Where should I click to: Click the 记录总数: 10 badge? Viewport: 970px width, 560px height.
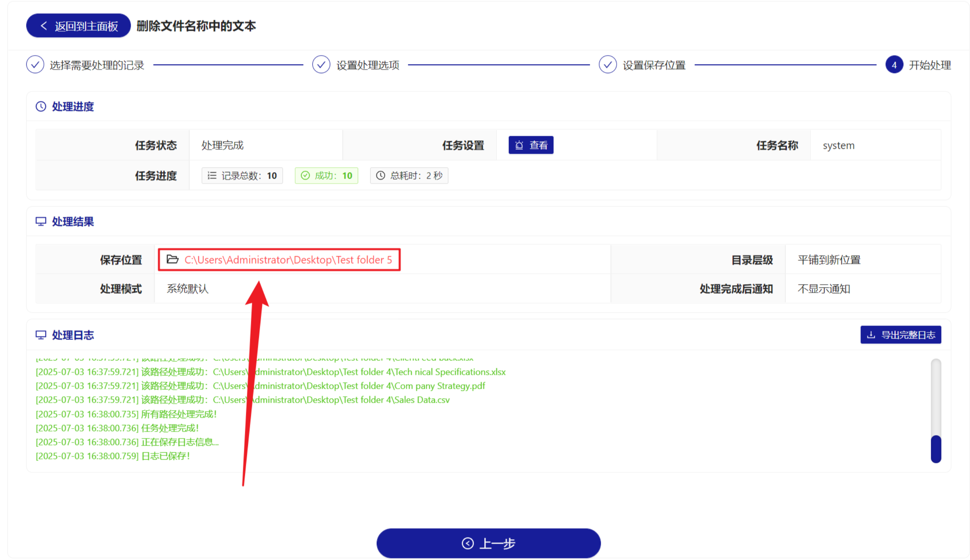(x=242, y=175)
